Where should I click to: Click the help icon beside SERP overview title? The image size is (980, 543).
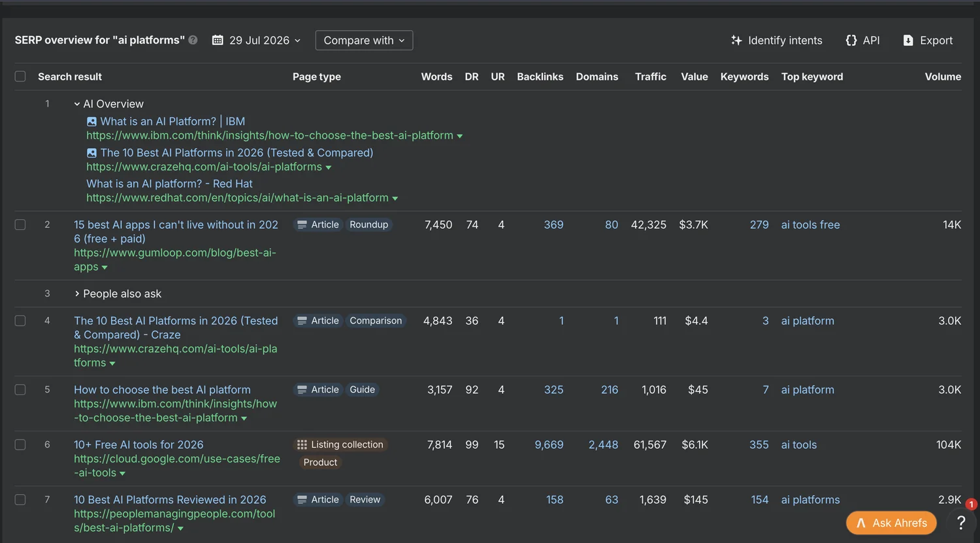[193, 41]
